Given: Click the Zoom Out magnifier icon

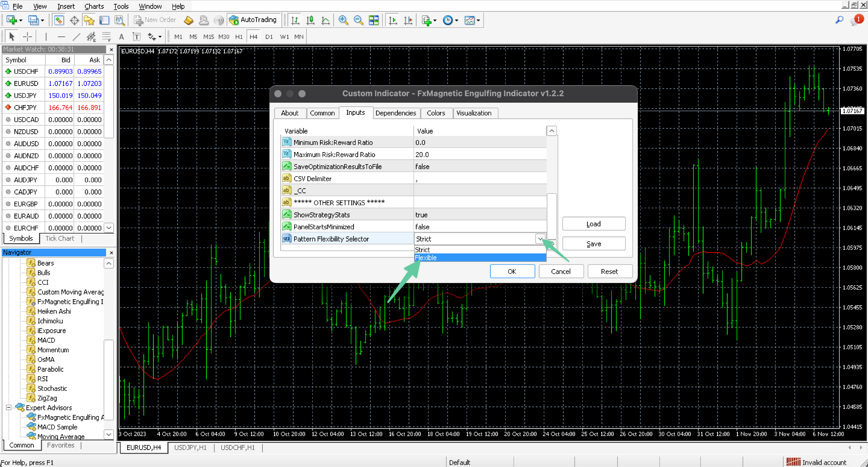Looking at the screenshot, I should tap(359, 20).
